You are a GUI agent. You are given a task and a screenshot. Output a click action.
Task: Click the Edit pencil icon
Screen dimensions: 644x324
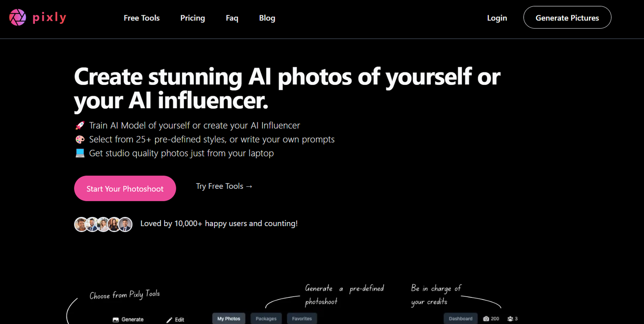pyautogui.click(x=169, y=320)
